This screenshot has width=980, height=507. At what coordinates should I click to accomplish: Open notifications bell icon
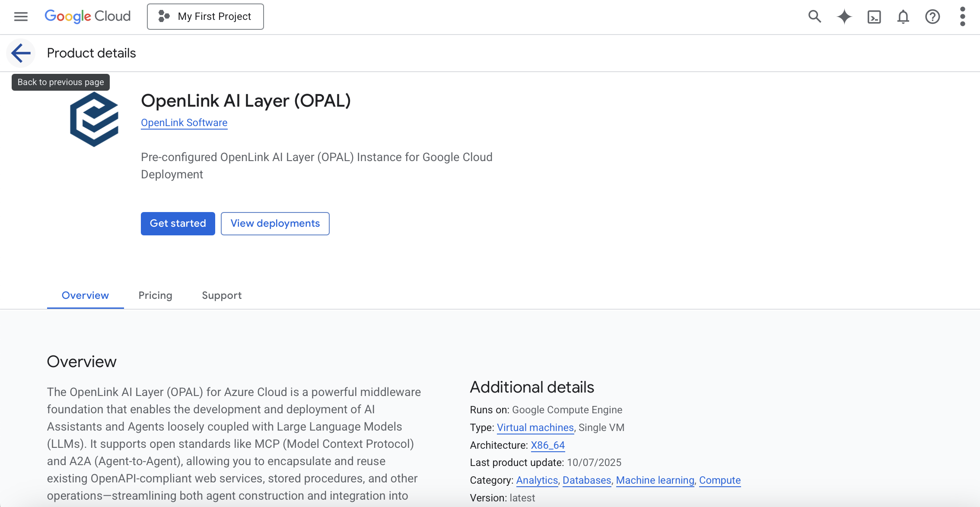click(x=903, y=17)
